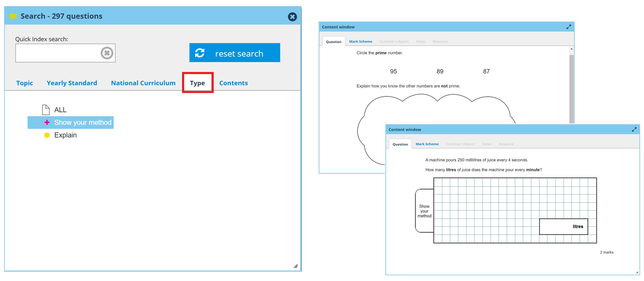
Task: Select the Explain type with yellow dot
Action: pyautogui.click(x=65, y=135)
